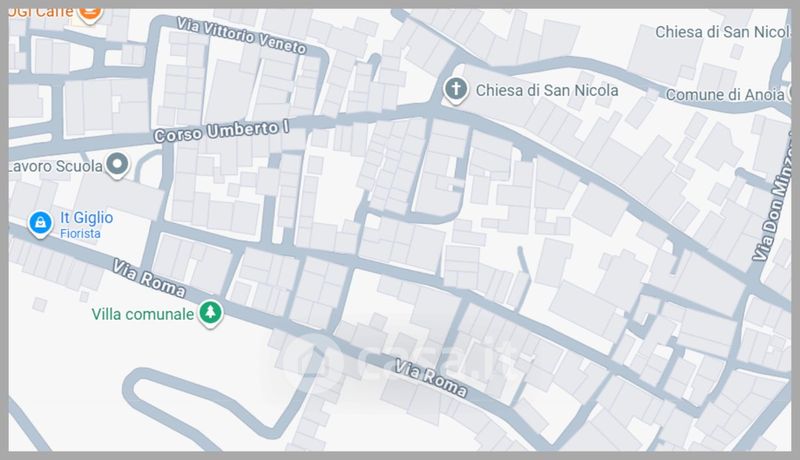800x460 pixels.
Task: Click the top-right Chiesa di San Nicola label
Action: click(725, 32)
